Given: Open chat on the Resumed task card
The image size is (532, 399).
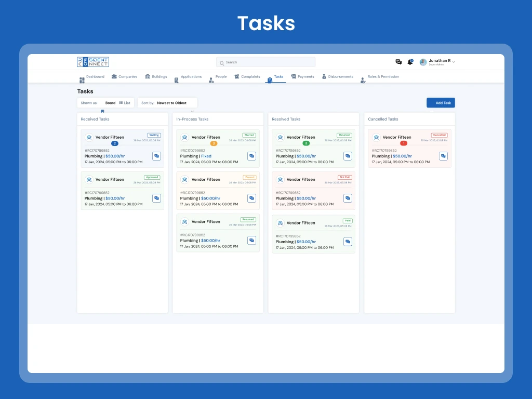Looking at the screenshot, I should pos(252,240).
